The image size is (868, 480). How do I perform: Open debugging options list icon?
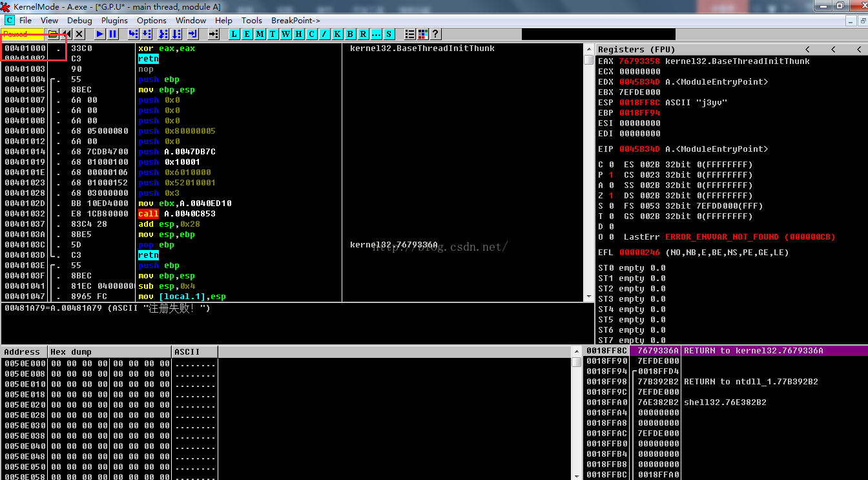click(x=409, y=34)
